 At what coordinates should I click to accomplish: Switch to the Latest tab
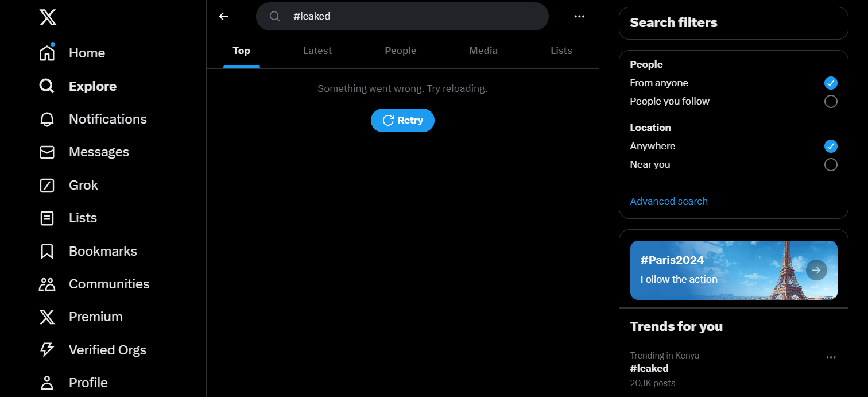(317, 51)
